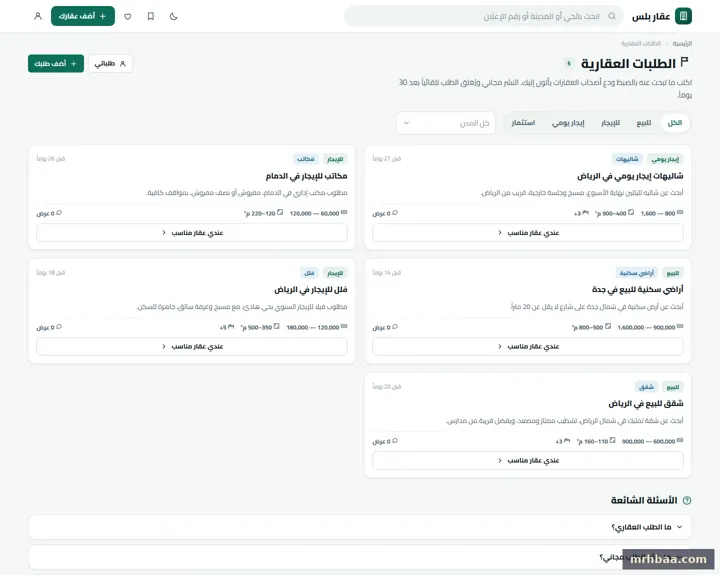Click flag icon beside الطلبات العقارية heading
This screenshot has height=575, width=720.
[x=684, y=62]
